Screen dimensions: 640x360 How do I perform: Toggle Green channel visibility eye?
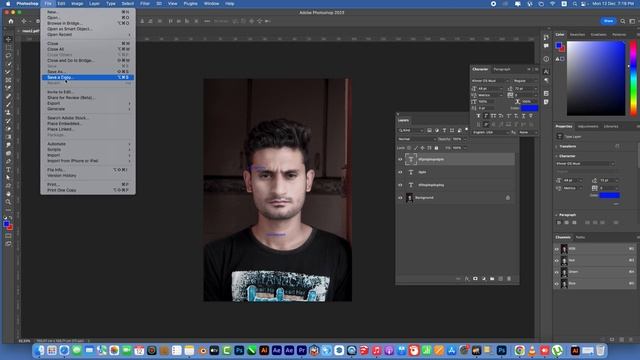point(557,272)
